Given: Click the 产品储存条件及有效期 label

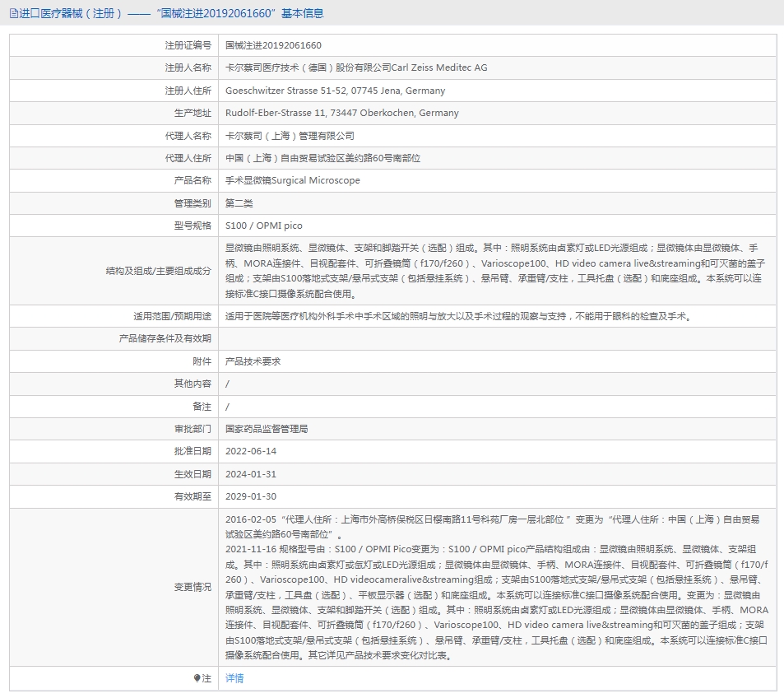Looking at the screenshot, I should 165,339.
